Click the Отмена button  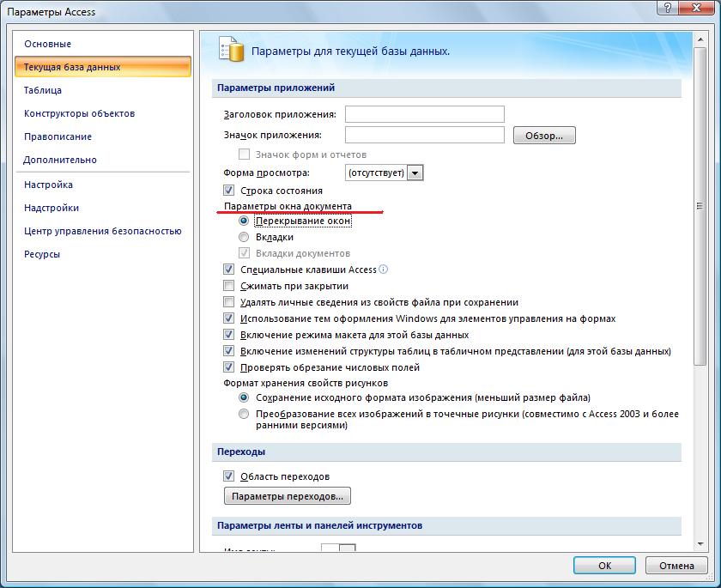(676, 566)
